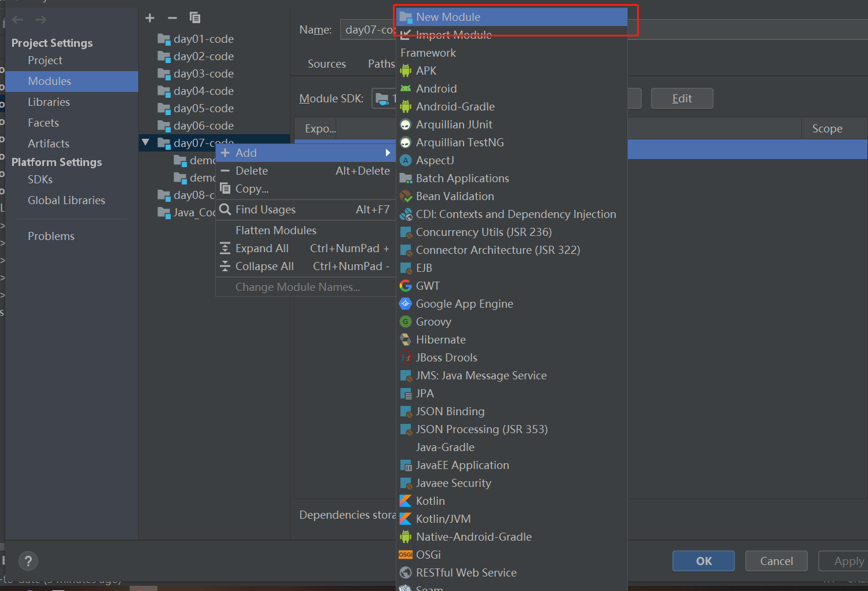
Task: Choose the Java-Gradle framework entry
Action: [512, 447]
